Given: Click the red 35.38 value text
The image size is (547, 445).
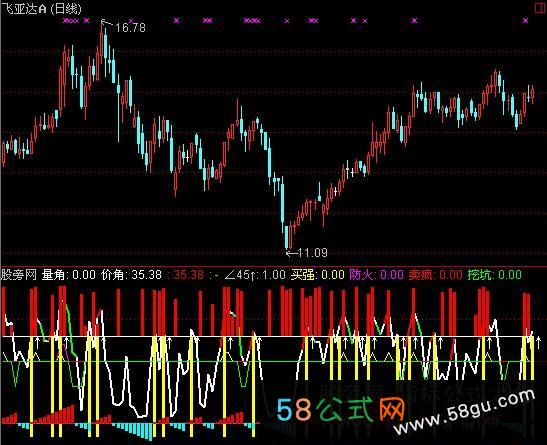Looking at the screenshot, I should click(x=189, y=275).
